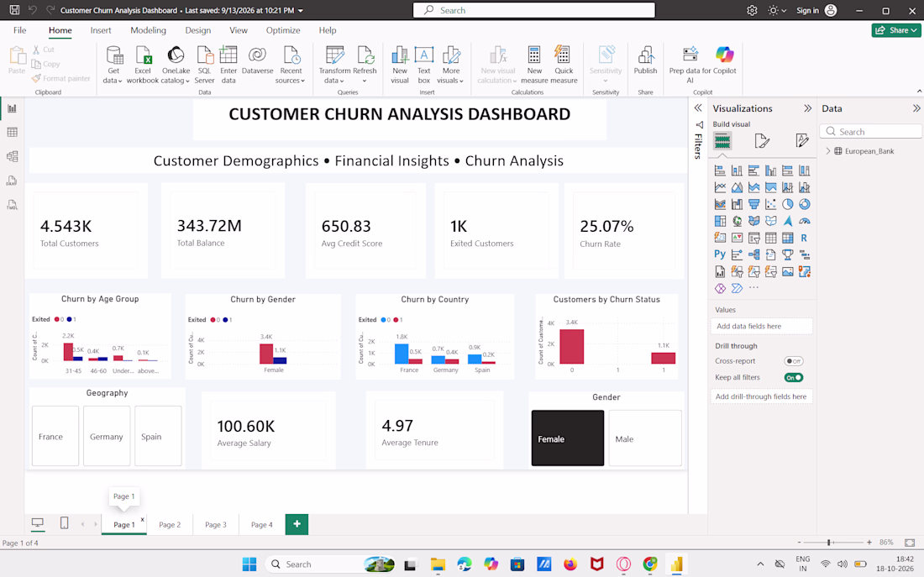The width and height of the screenshot is (924, 577).
Task: Select the Python visual
Action: tap(720, 254)
